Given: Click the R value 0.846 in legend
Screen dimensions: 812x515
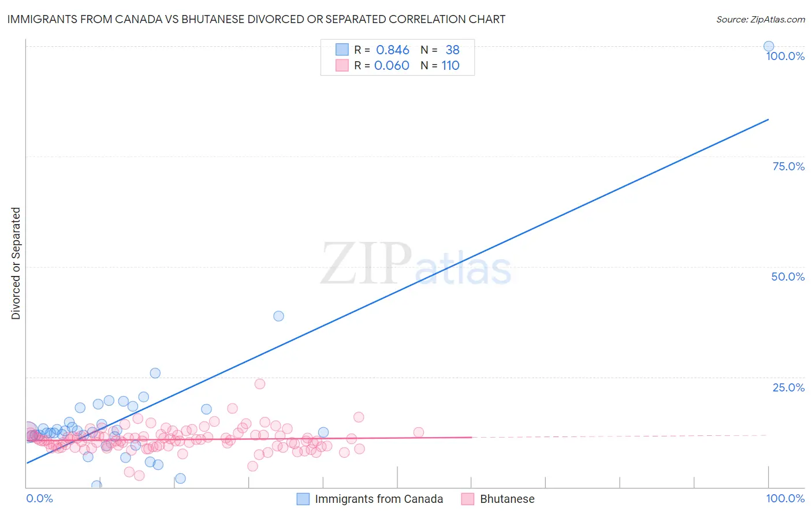Looking at the screenshot, I should coord(393,50).
